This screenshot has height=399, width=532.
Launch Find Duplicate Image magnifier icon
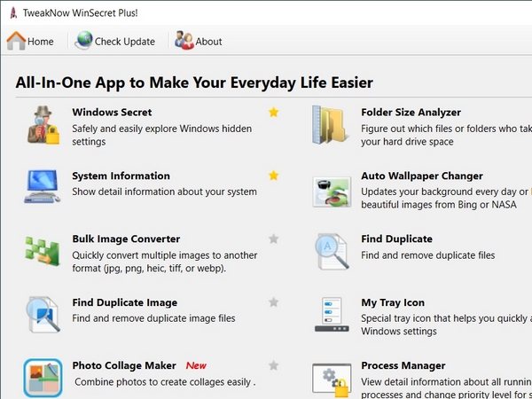43,315
